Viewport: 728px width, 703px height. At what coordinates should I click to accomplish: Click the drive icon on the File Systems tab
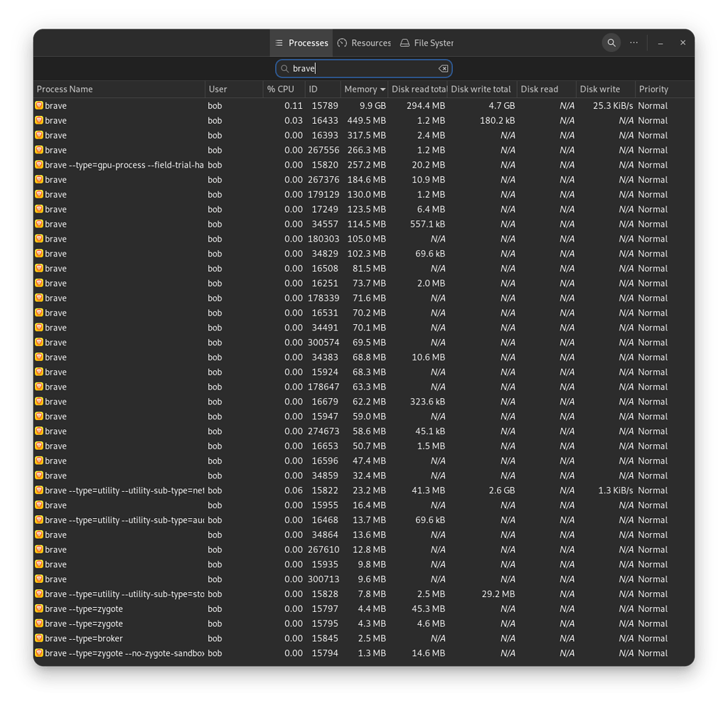click(x=404, y=43)
